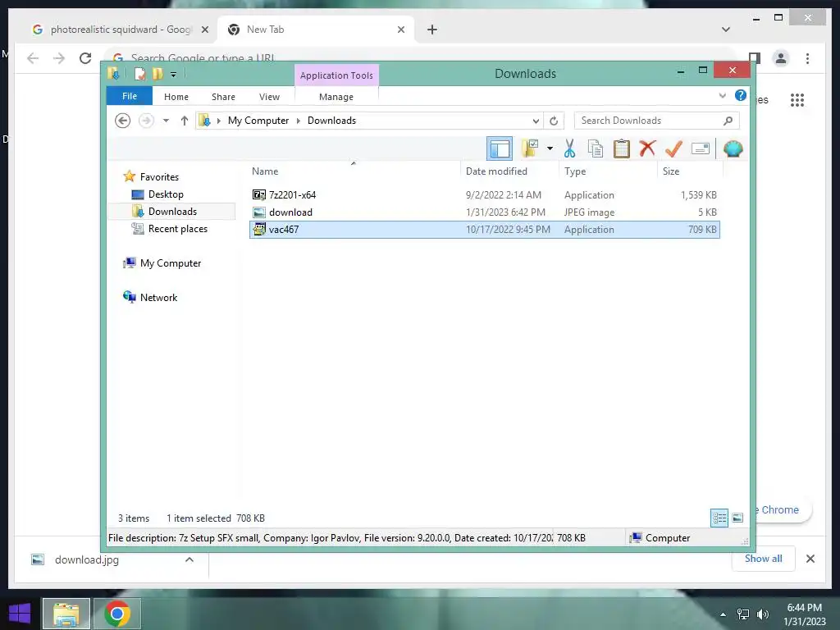
Task: Click My Computer in address breadcrumb
Action: [258, 121]
